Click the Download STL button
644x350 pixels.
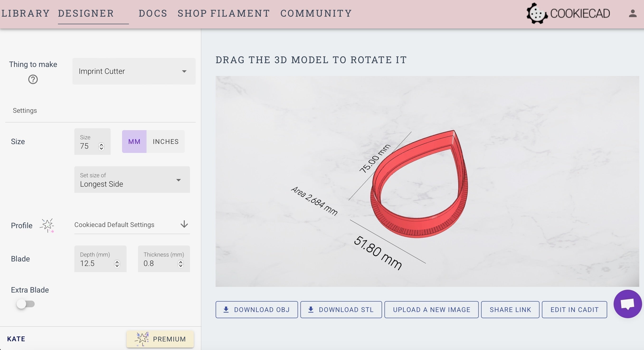[341, 309]
